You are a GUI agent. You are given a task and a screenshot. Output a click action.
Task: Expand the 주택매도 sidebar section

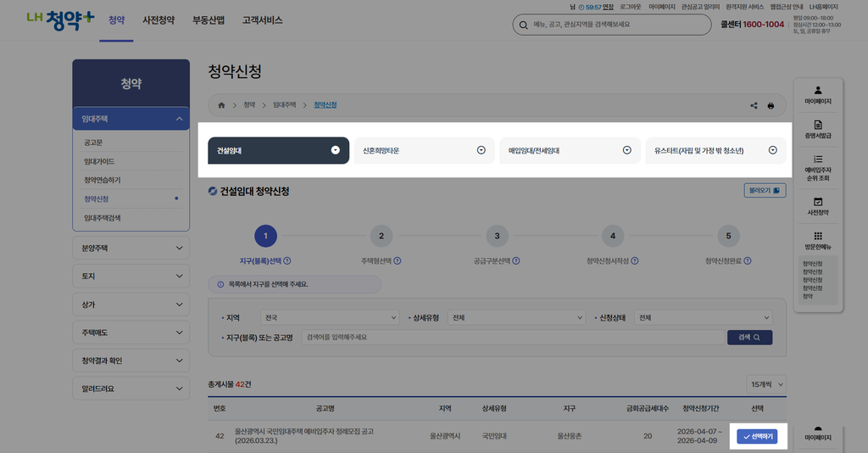point(131,333)
